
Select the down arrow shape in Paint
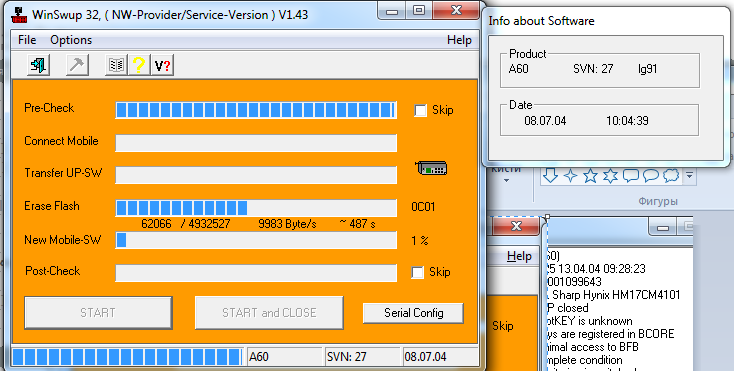550,175
